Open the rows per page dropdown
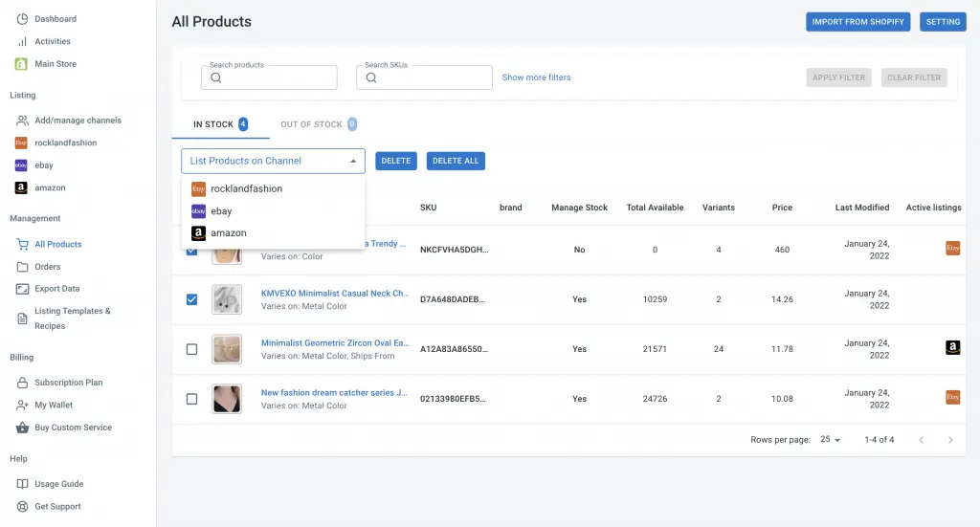Image resolution: width=980 pixels, height=527 pixels. (x=831, y=440)
